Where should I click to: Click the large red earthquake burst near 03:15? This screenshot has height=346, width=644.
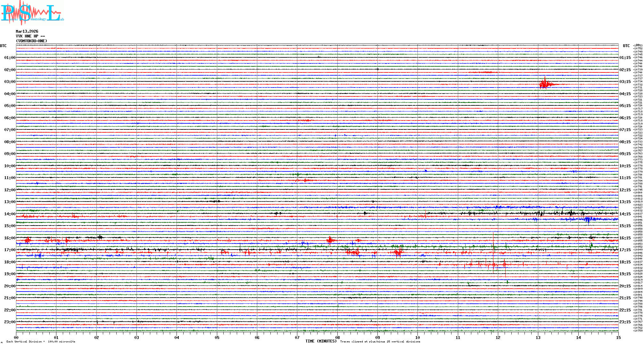point(545,84)
